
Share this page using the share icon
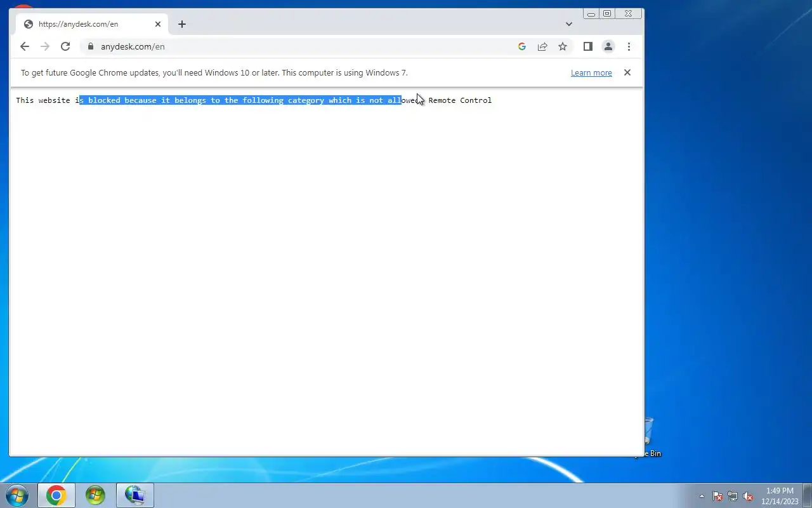tap(542, 46)
